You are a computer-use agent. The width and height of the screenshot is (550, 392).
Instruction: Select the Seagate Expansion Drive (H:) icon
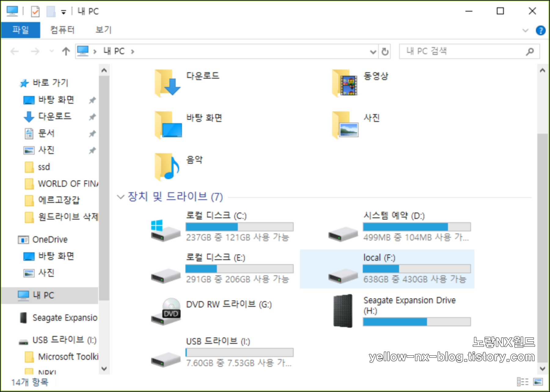(343, 311)
